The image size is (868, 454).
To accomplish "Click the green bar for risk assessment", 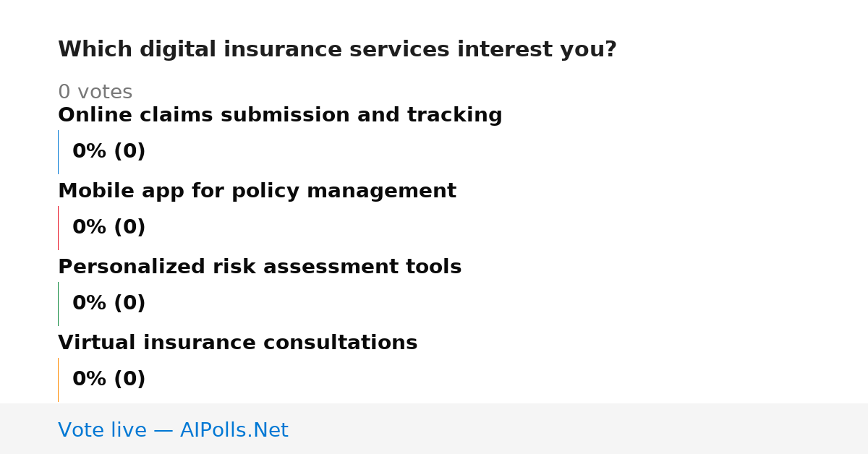I will coord(58,304).
